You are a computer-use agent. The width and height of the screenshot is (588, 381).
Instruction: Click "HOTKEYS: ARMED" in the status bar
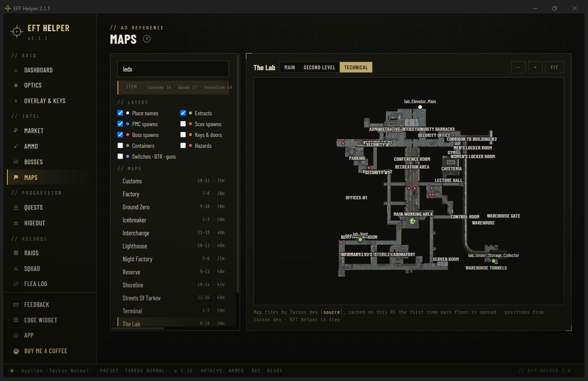click(x=222, y=371)
